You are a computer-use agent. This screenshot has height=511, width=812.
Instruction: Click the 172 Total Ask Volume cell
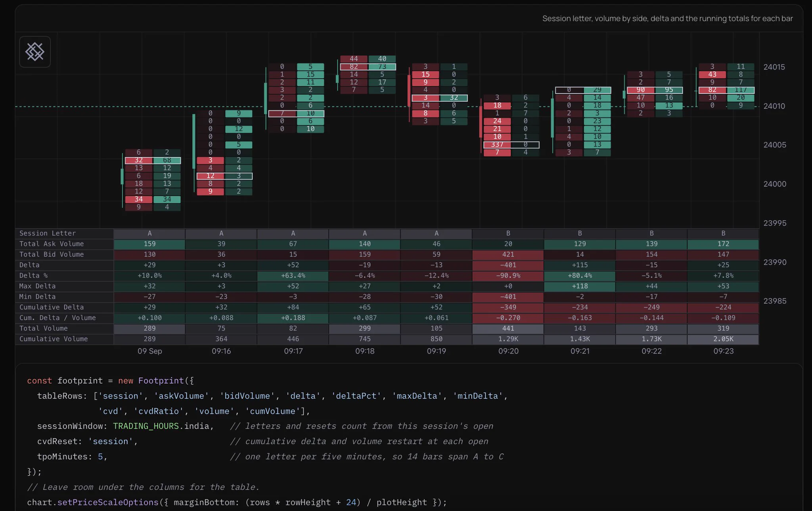[x=723, y=244]
